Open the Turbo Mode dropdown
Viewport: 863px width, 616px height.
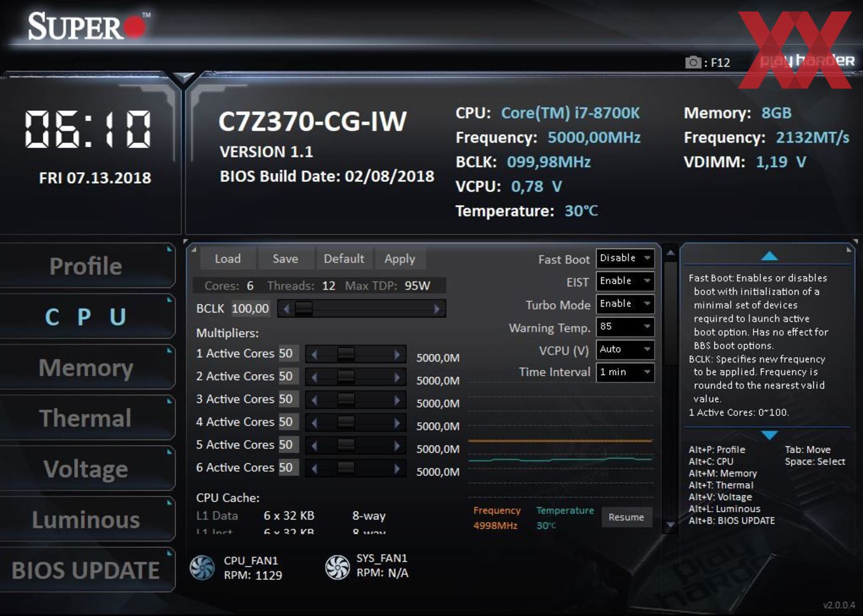625,304
